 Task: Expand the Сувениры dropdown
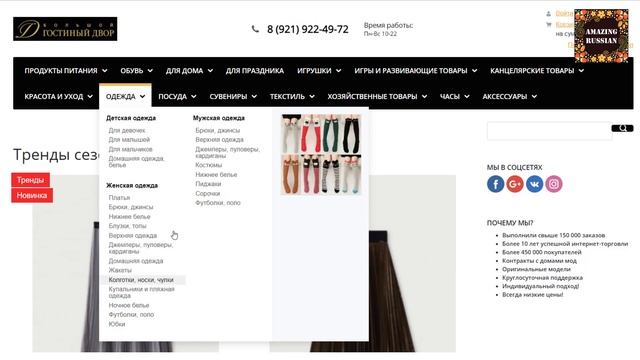tap(233, 97)
